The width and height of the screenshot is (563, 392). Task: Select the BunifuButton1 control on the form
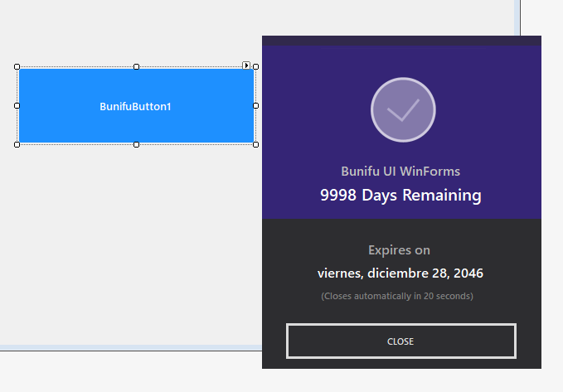137,106
